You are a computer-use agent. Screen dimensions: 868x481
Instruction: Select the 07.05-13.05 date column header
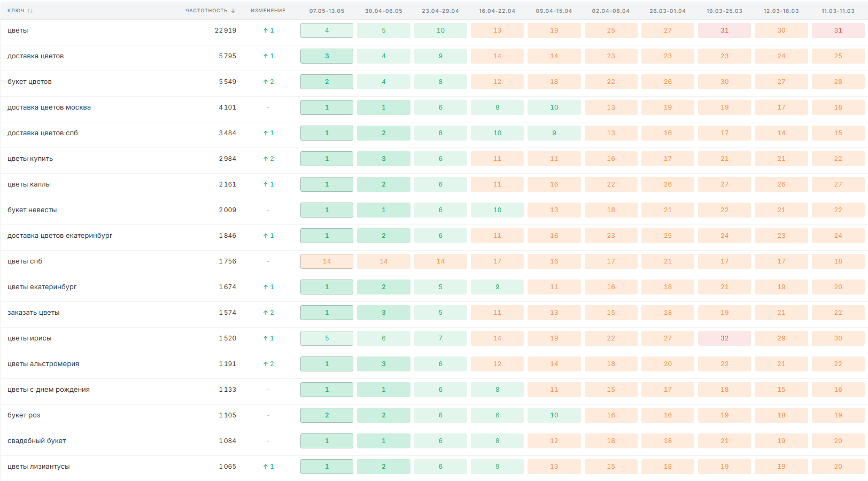(327, 11)
